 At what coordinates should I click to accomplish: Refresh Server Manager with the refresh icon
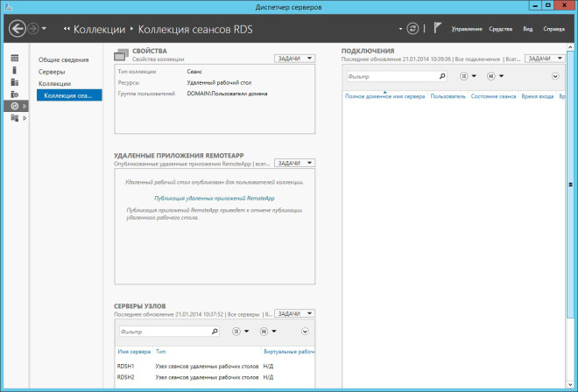[x=412, y=29]
